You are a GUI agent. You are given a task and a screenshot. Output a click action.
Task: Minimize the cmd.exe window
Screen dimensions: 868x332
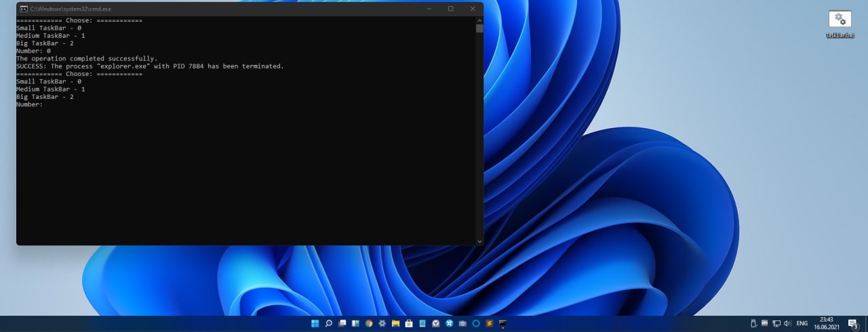[429, 9]
